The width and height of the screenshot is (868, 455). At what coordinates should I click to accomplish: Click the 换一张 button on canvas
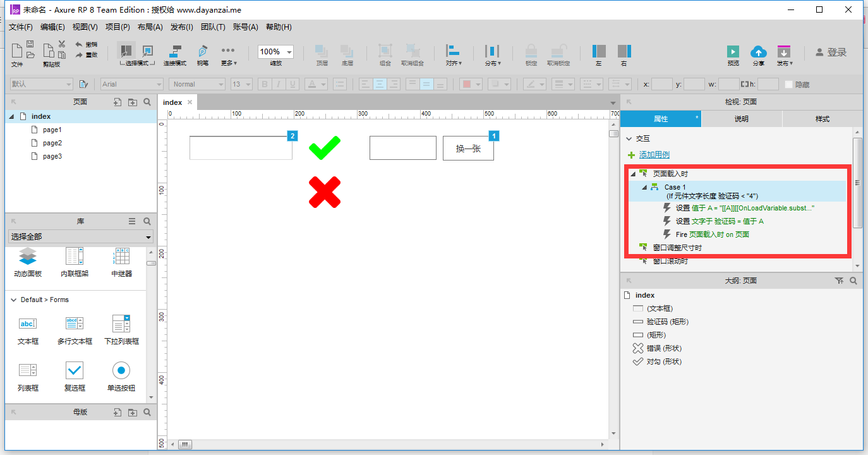point(468,149)
